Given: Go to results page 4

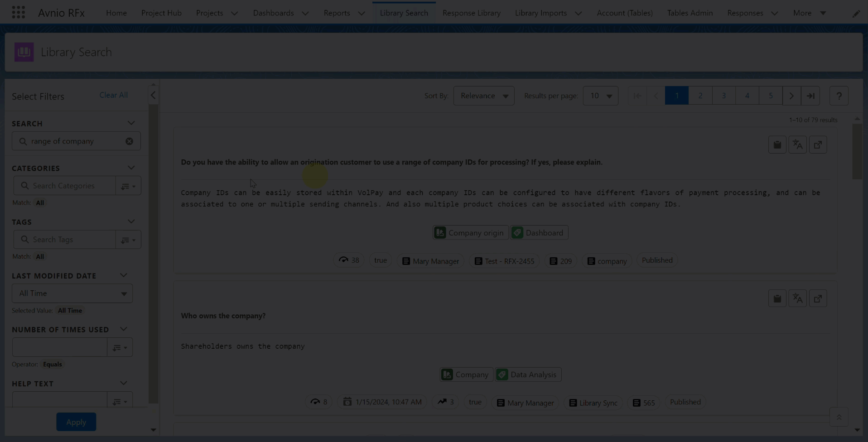Looking at the screenshot, I should click(x=747, y=96).
